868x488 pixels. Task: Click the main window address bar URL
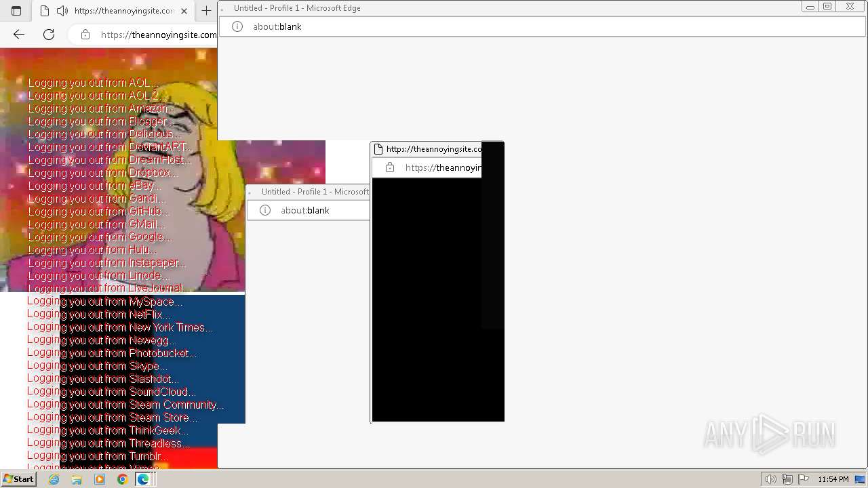coord(159,35)
